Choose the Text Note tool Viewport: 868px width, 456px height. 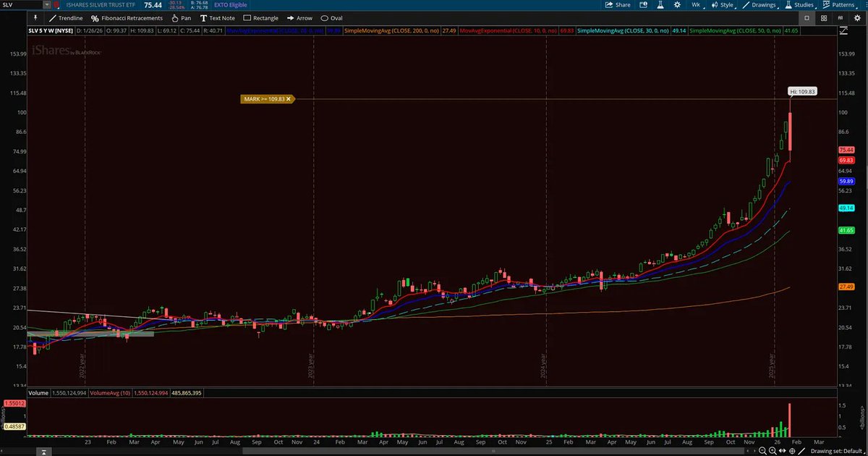217,18
